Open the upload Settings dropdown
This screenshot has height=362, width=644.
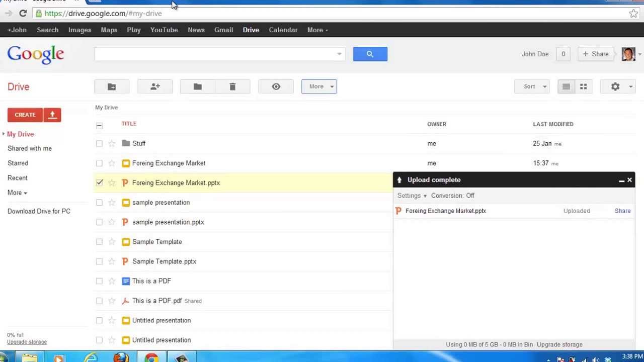coord(412,196)
